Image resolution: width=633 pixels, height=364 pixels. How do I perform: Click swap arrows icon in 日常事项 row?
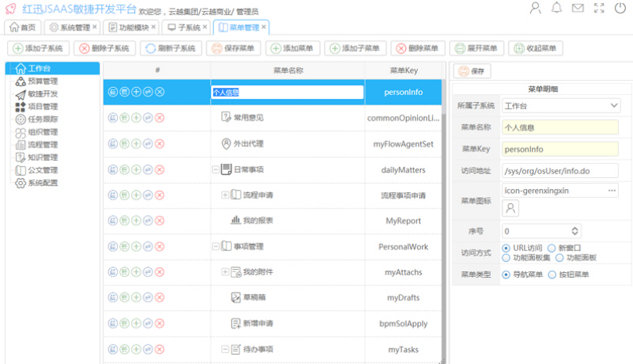pos(148,169)
